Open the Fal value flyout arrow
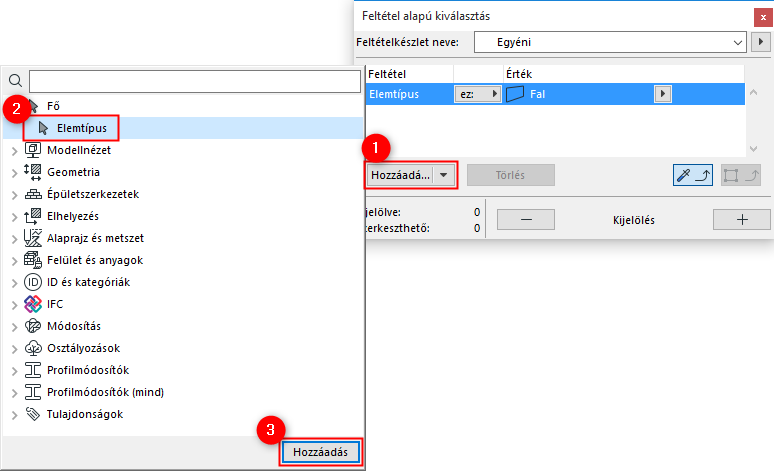 (663, 94)
